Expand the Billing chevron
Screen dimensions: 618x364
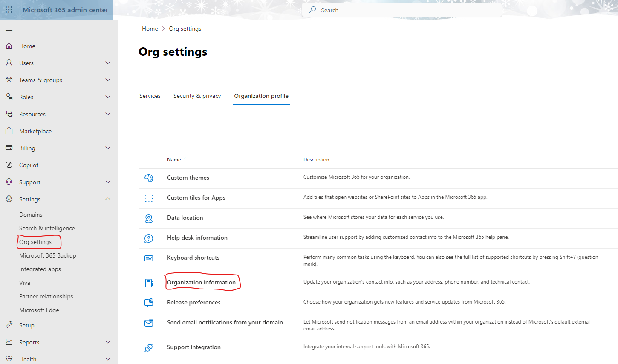(108, 148)
